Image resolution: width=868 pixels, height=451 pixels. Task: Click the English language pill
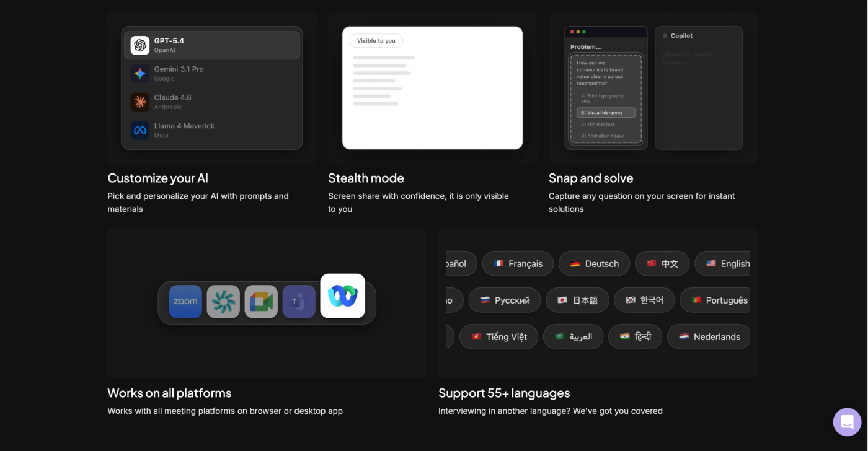point(722,263)
